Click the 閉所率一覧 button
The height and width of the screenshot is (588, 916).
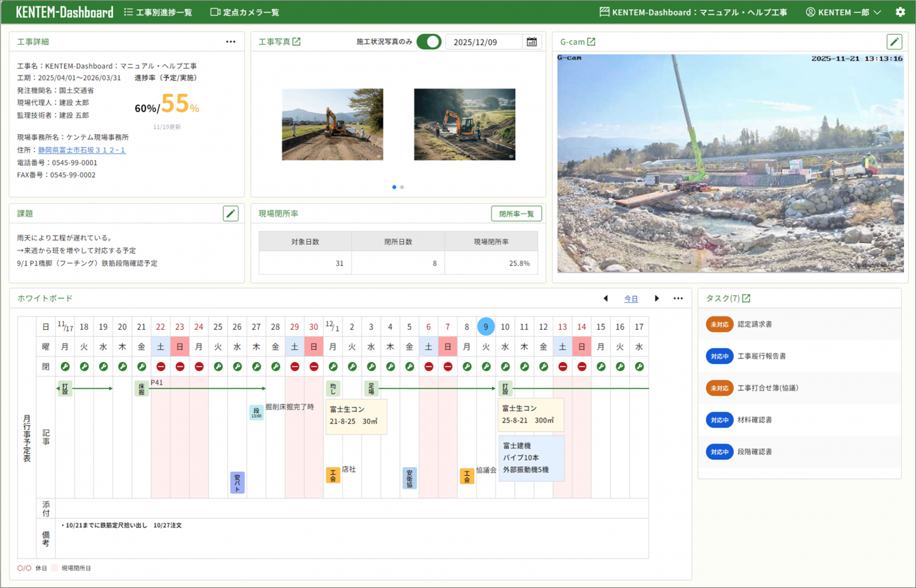[516, 213]
